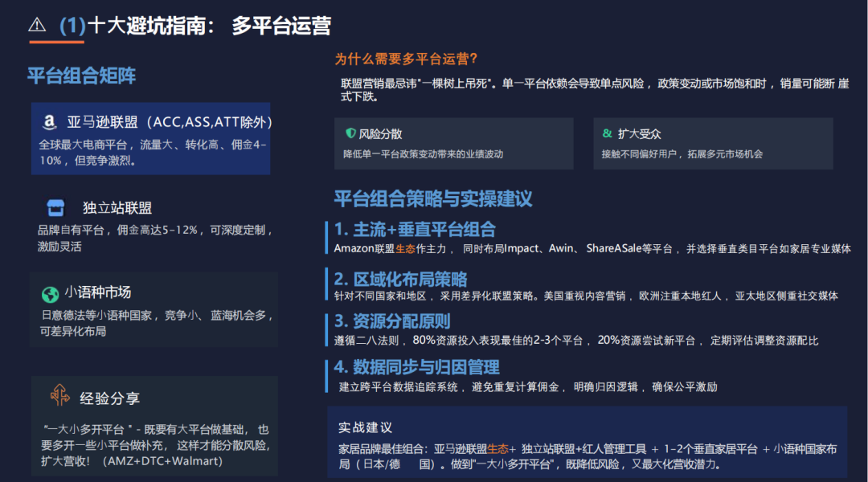Click the warning triangle icon beside the title
The height and width of the screenshot is (482, 868).
click(x=37, y=25)
